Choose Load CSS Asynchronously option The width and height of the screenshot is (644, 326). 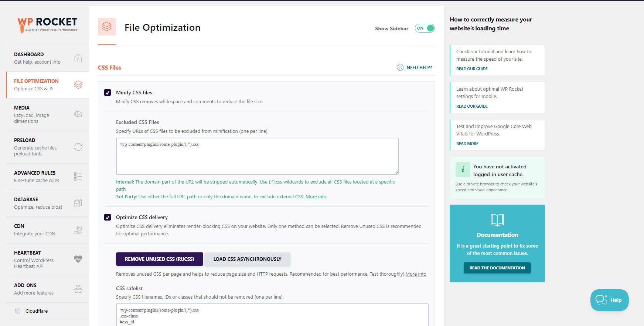coord(247,259)
